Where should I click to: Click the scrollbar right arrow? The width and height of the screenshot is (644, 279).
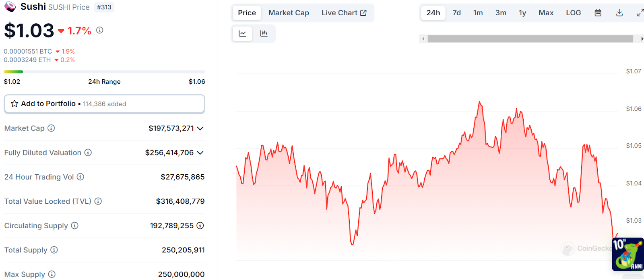(642, 39)
